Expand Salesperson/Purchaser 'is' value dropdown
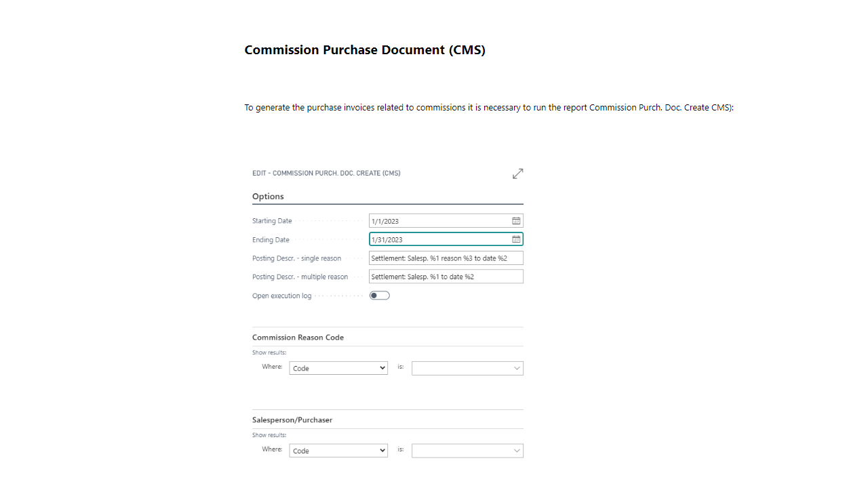Image resolution: width=868 pixels, height=488 pixels. pos(467,451)
